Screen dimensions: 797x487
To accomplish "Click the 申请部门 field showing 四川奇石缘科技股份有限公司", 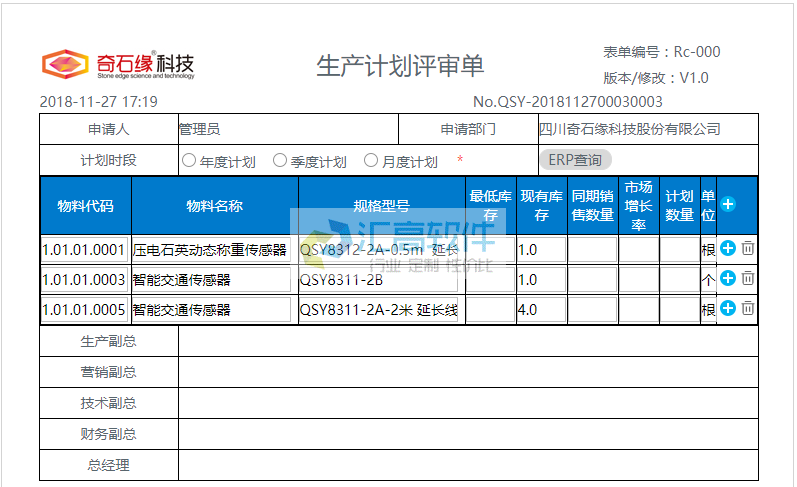I will [x=646, y=129].
